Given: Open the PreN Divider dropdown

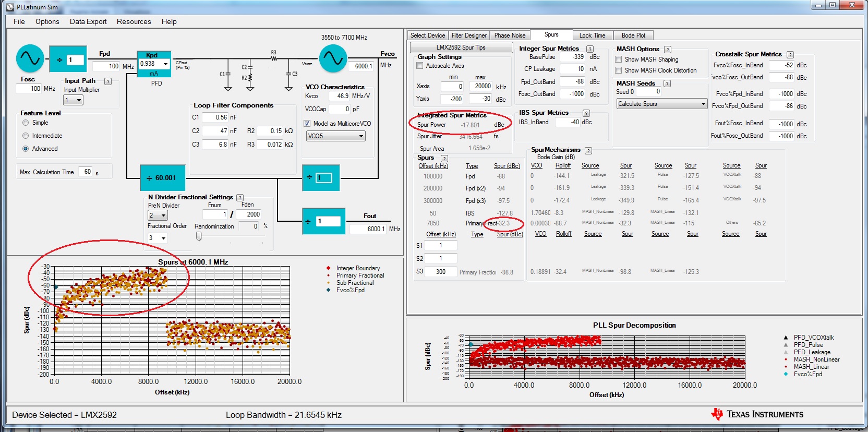Looking at the screenshot, I should [x=158, y=215].
